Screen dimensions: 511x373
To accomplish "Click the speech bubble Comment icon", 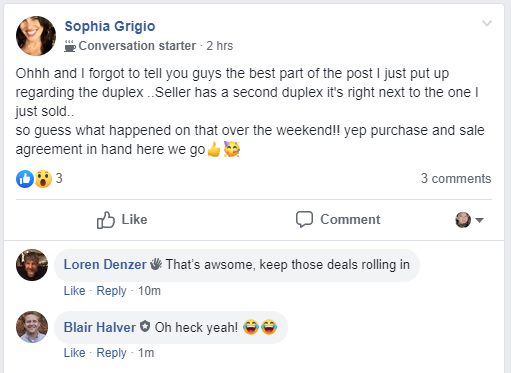I will tap(304, 219).
